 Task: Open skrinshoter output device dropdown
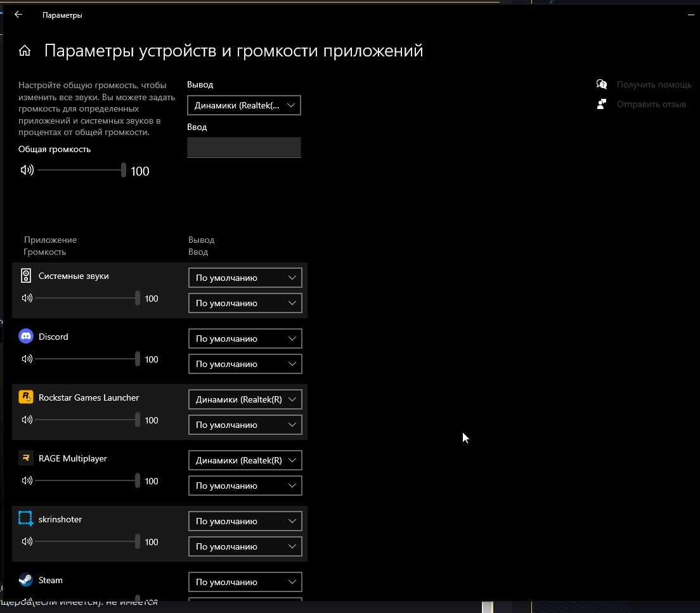[x=245, y=521]
